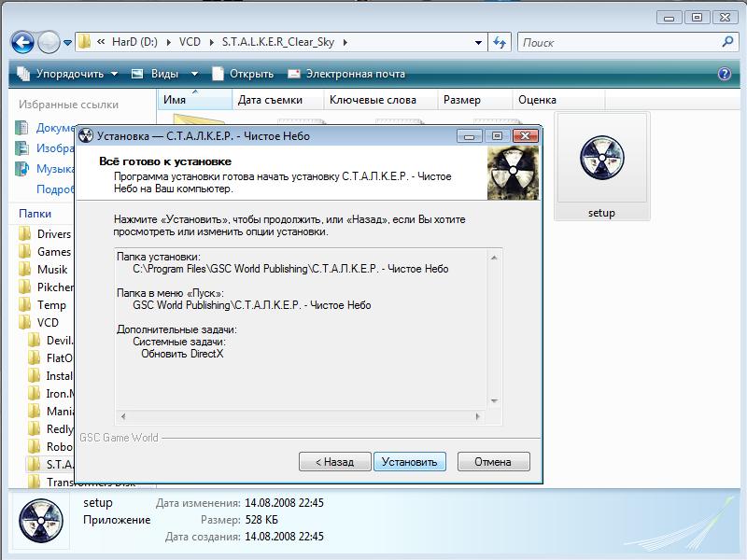This screenshot has width=747, height=560.
Task: Select the Devil folder in tree
Action: point(51,341)
